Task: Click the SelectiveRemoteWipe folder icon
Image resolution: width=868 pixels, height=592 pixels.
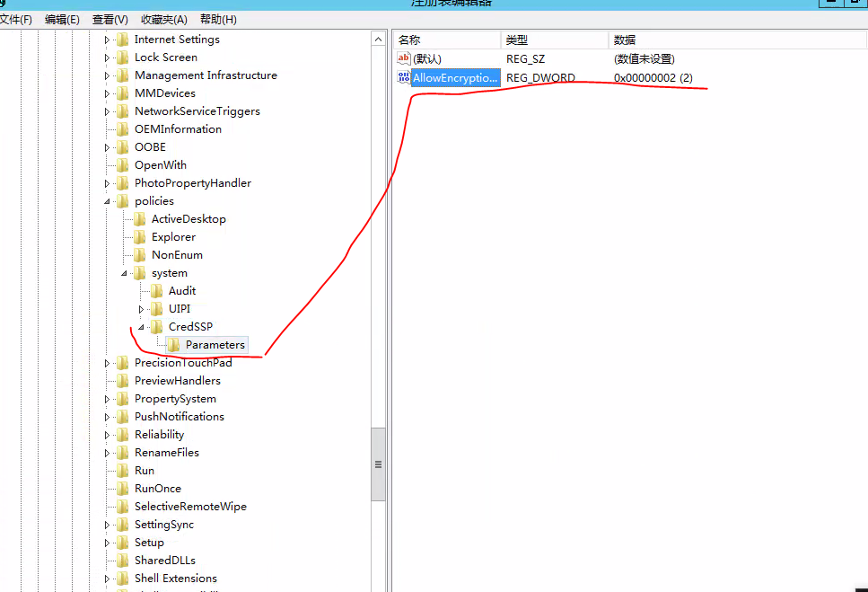Action: coord(122,506)
